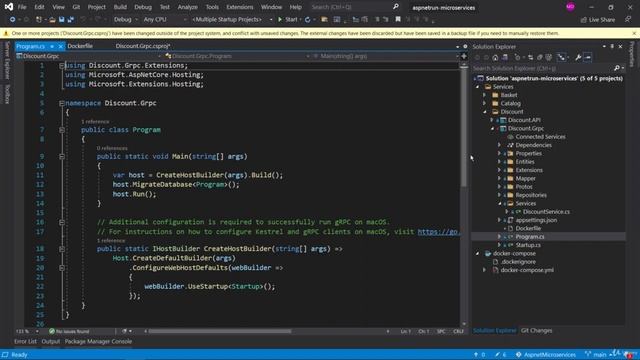Select Connected Services node
Screen dimensions: 640x360
coord(540,137)
